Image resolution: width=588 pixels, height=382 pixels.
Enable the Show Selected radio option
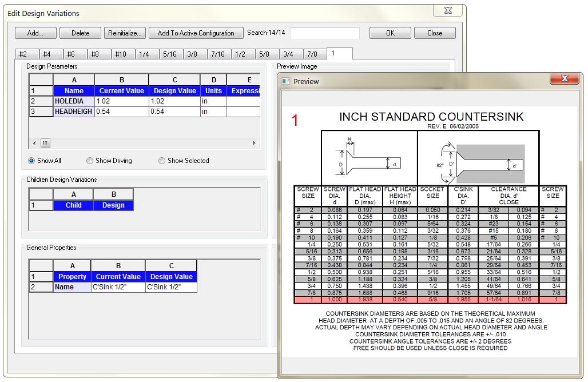click(x=162, y=161)
